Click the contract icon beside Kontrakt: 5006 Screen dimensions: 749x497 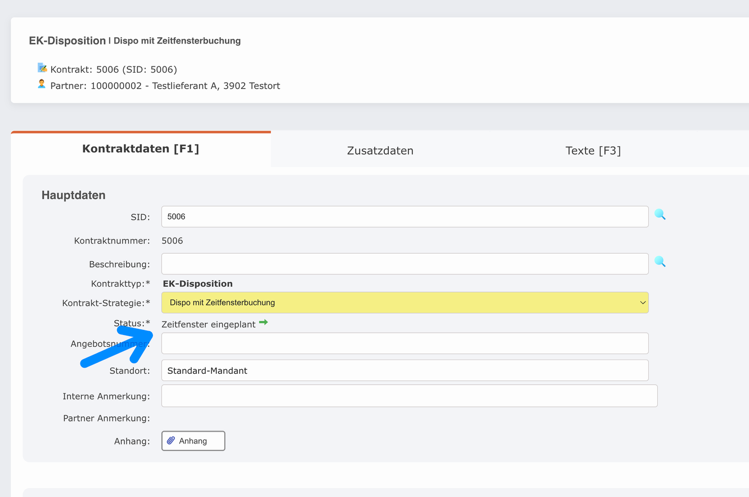tap(42, 68)
